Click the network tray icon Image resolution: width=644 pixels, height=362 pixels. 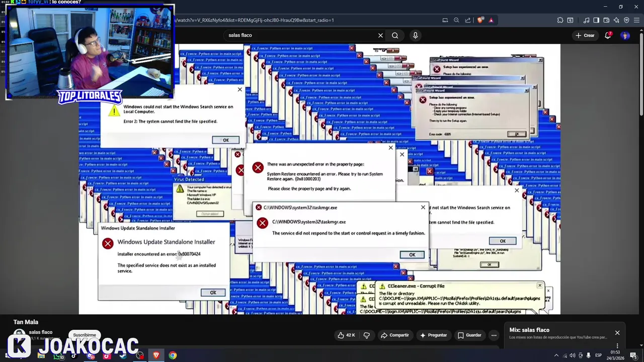tap(565, 355)
